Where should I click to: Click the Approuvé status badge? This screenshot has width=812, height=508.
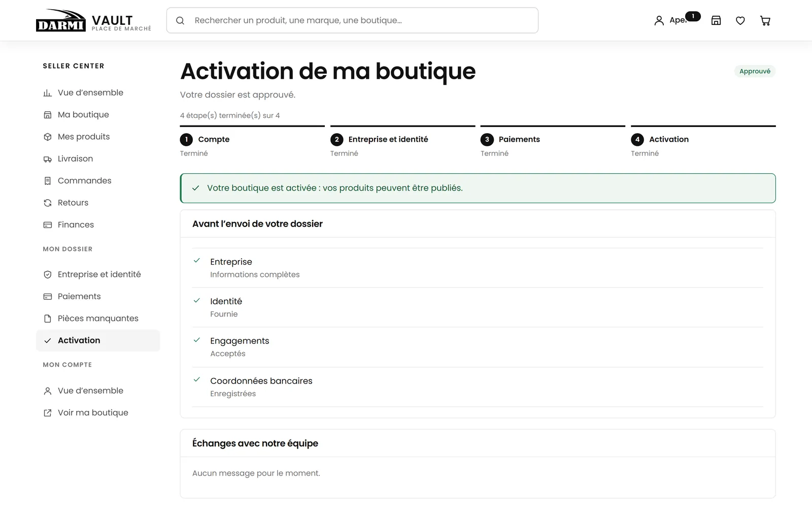755,71
